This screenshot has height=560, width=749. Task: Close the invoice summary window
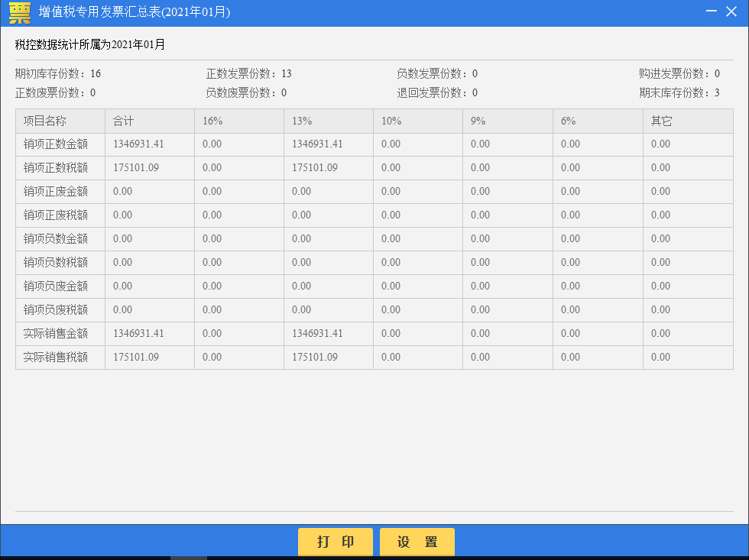[x=731, y=12]
